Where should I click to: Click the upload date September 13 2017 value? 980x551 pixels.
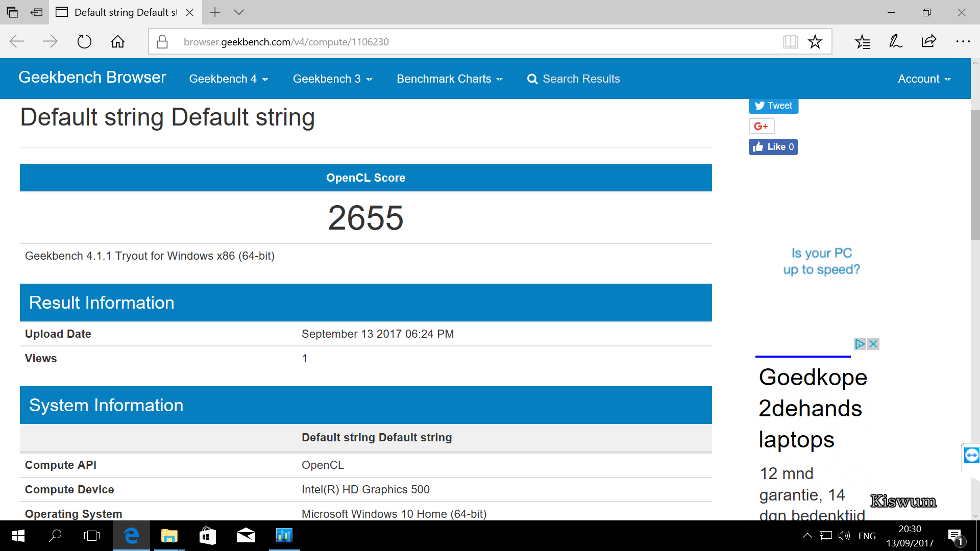tap(378, 334)
